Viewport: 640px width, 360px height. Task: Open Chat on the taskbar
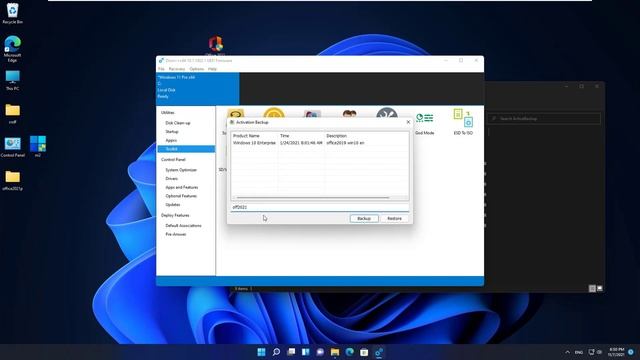pyautogui.click(x=320, y=352)
